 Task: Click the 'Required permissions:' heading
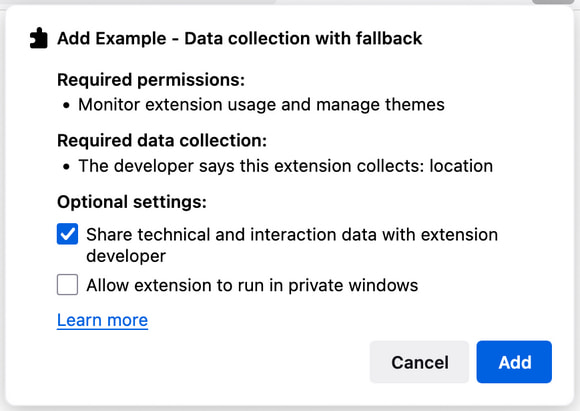[151, 80]
